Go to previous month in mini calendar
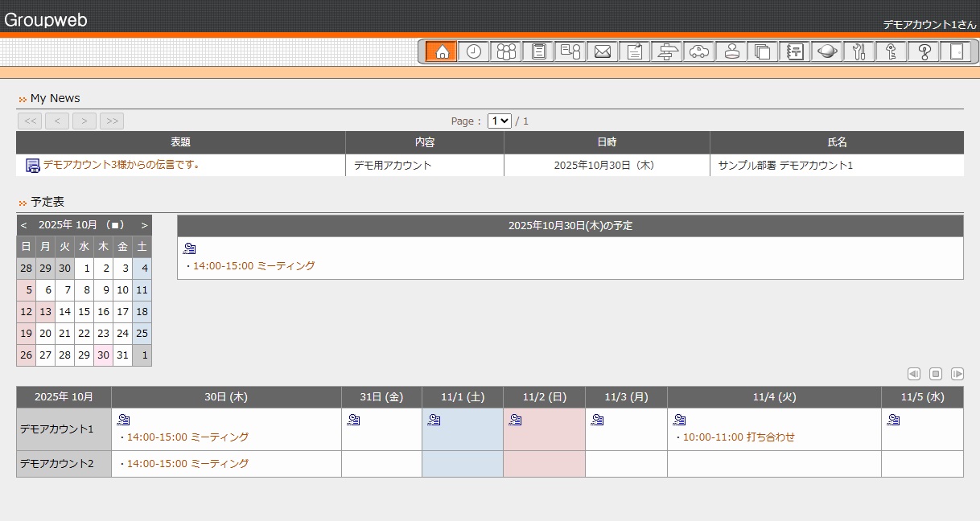This screenshot has height=521, width=980. click(x=24, y=225)
